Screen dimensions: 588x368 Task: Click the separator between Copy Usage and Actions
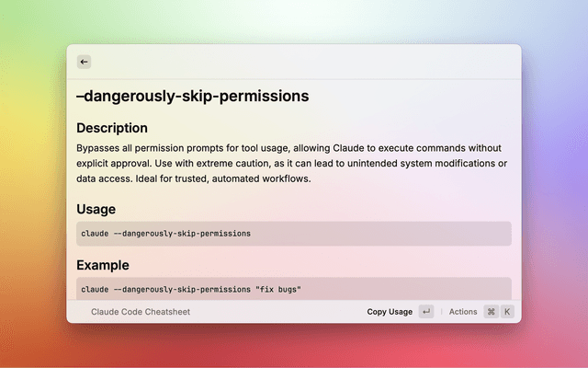[441, 312]
